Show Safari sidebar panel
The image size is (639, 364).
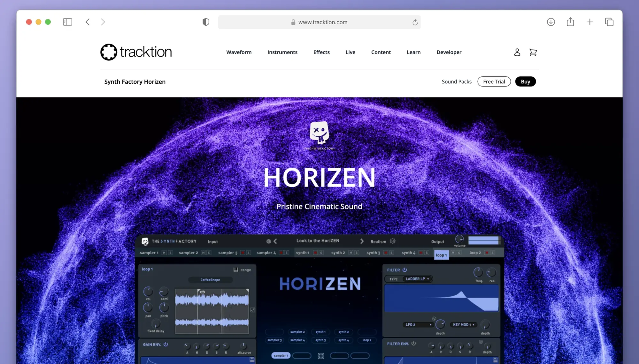click(67, 22)
